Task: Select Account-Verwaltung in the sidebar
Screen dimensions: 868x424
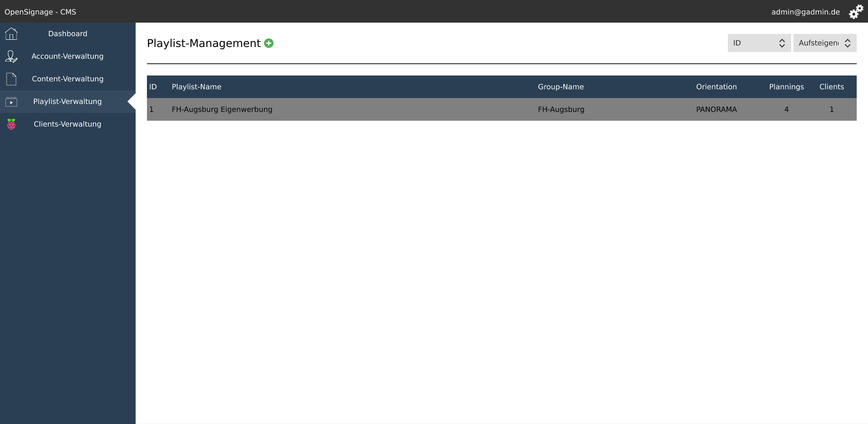Action: tap(67, 56)
